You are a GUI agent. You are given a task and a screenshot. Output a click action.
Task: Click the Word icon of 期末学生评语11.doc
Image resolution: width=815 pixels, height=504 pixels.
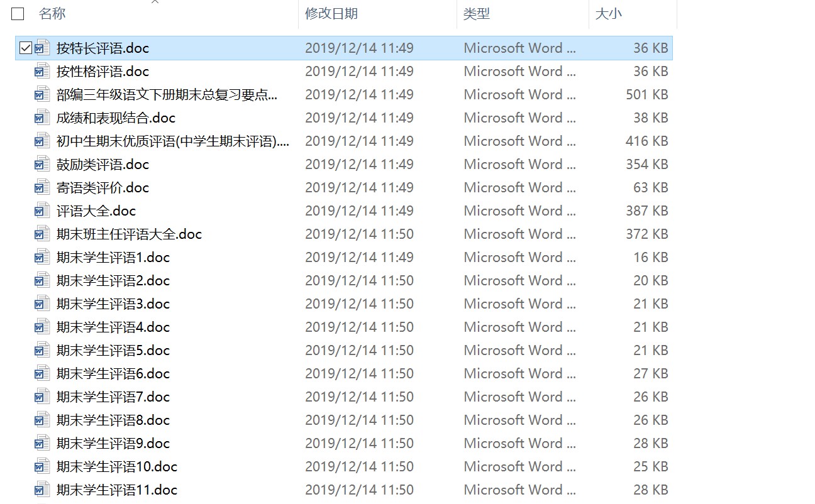[42, 490]
